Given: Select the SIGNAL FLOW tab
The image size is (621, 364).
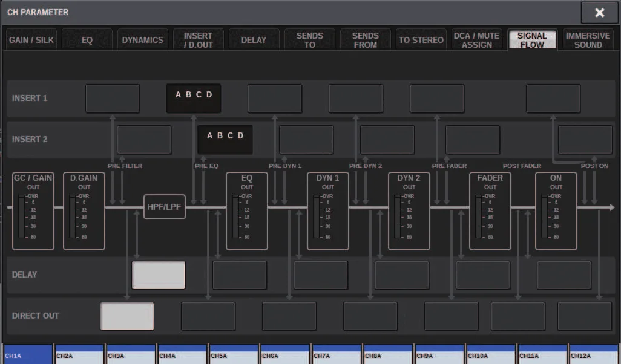Looking at the screenshot, I should pos(532,40).
